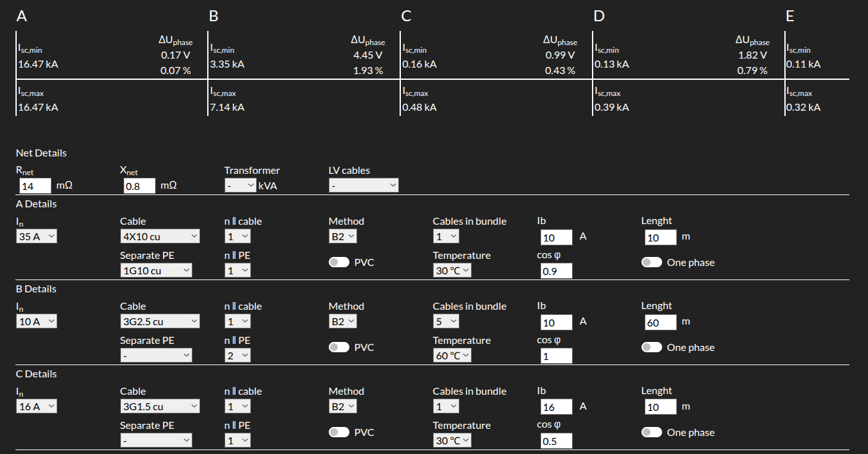Toggle the PVC switch in A Details

pos(338,263)
